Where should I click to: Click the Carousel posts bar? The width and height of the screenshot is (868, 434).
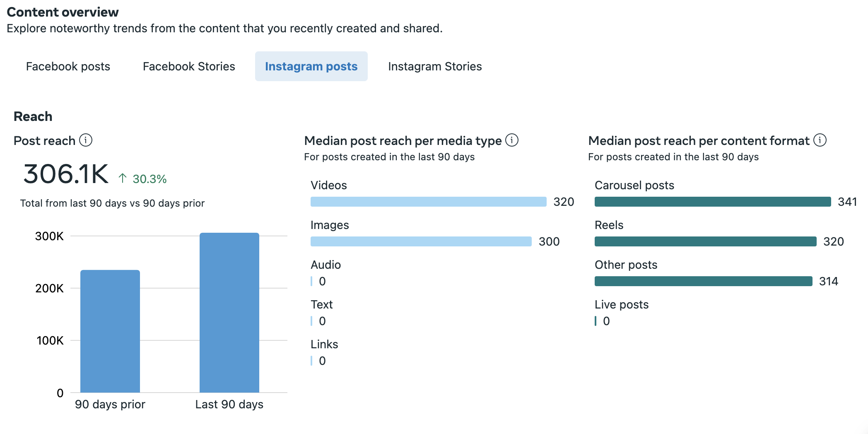(712, 202)
